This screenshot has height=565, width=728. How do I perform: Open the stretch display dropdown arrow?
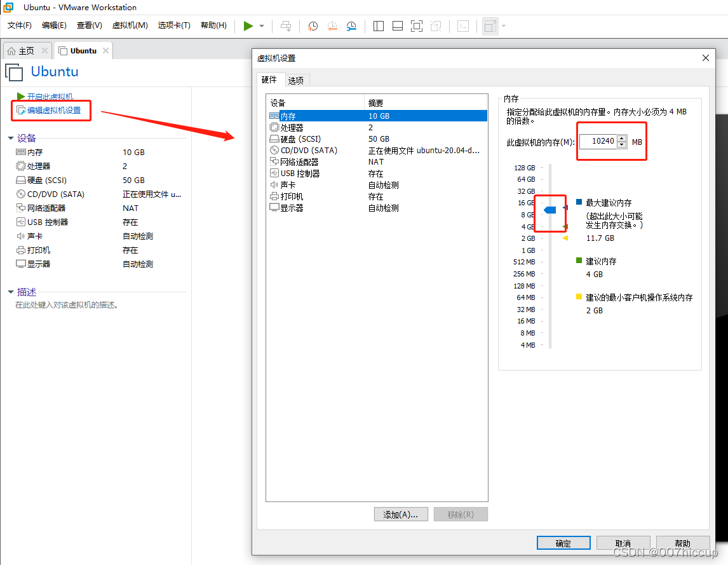(x=504, y=26)
